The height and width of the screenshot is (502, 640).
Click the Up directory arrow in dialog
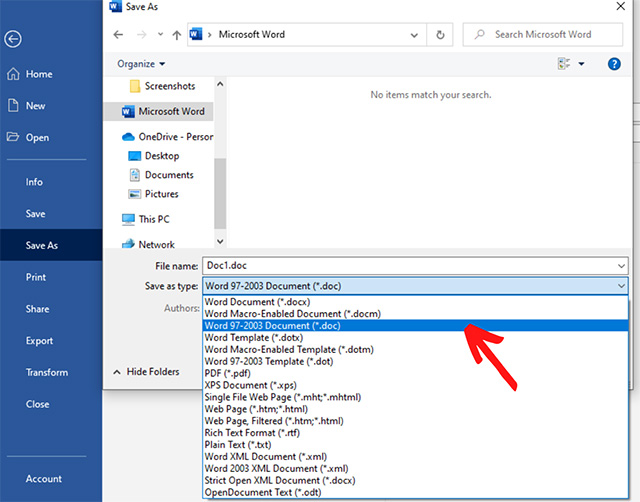pos(177,35)
